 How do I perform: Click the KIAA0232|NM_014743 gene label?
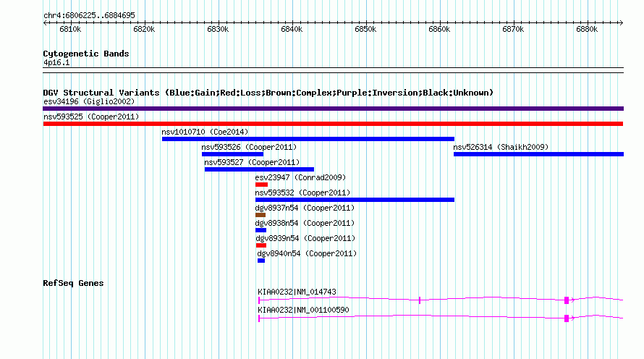[297, 292]
